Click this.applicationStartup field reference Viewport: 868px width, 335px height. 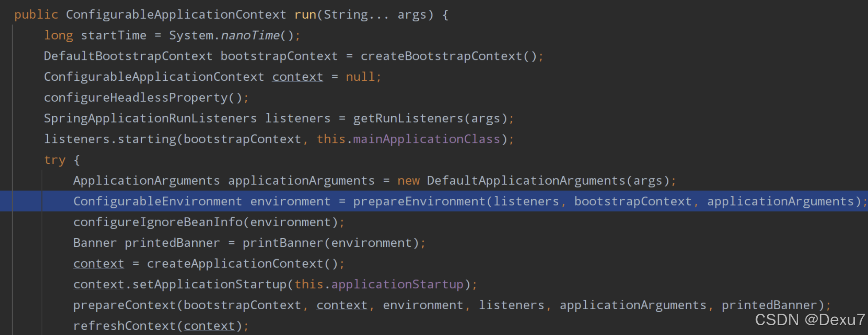[x=379, y=284]
